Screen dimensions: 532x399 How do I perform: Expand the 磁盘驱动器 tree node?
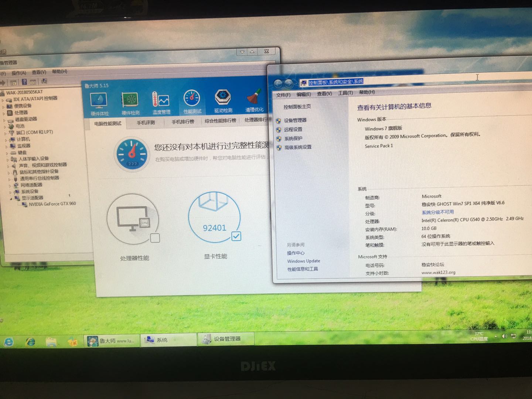point(4,120)
